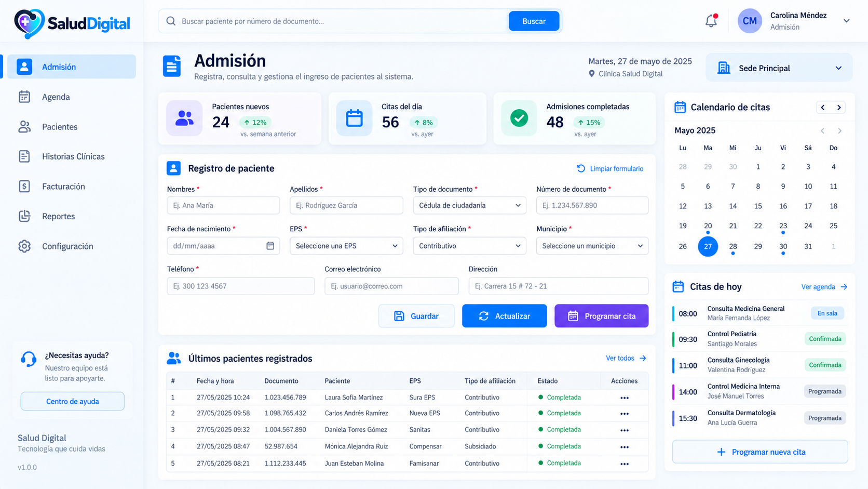Image resolution: width=868 pixels, height=489 pixels.
Task: Click the calendar icon in date field
Action: point(270,246)
